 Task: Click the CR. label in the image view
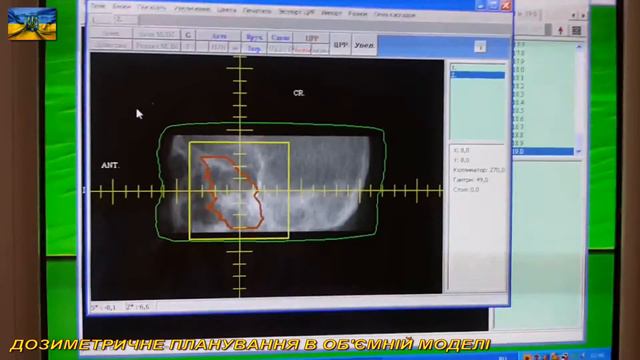[x=299, y=93]
